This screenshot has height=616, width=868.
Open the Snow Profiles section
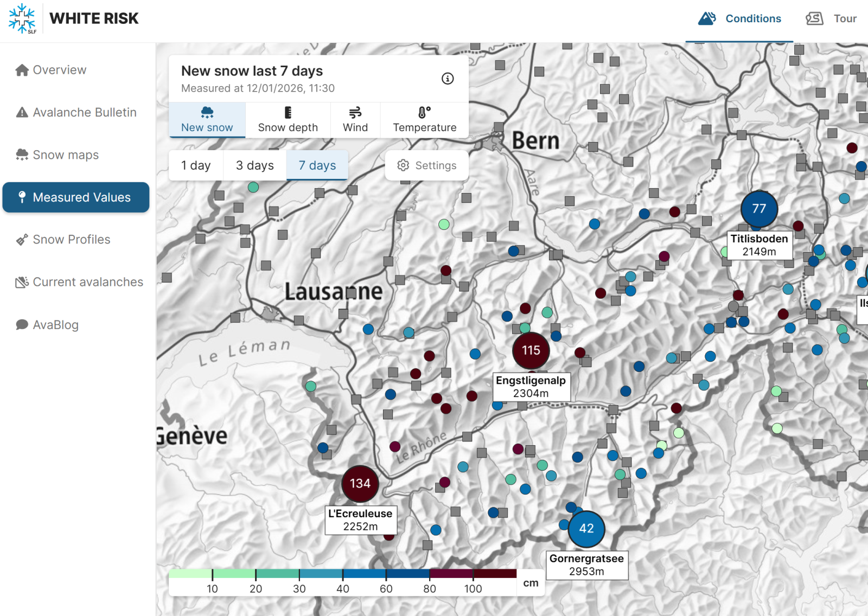coord(71,240)
